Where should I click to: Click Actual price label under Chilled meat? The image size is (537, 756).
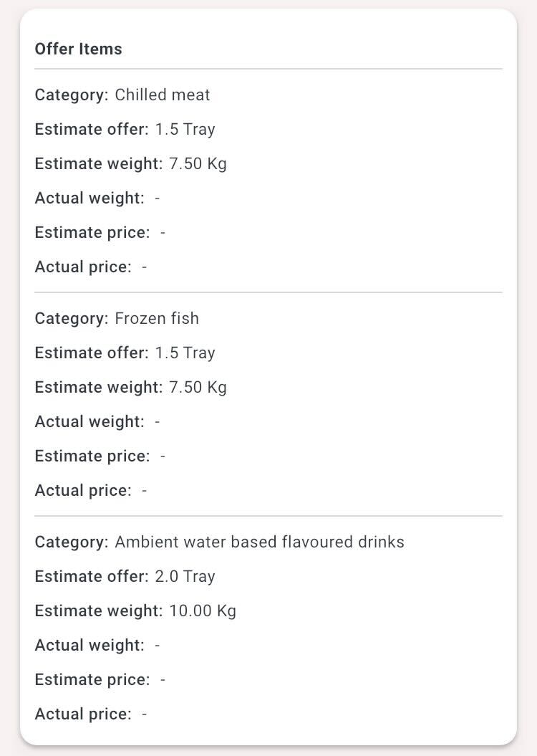point(83,267)
